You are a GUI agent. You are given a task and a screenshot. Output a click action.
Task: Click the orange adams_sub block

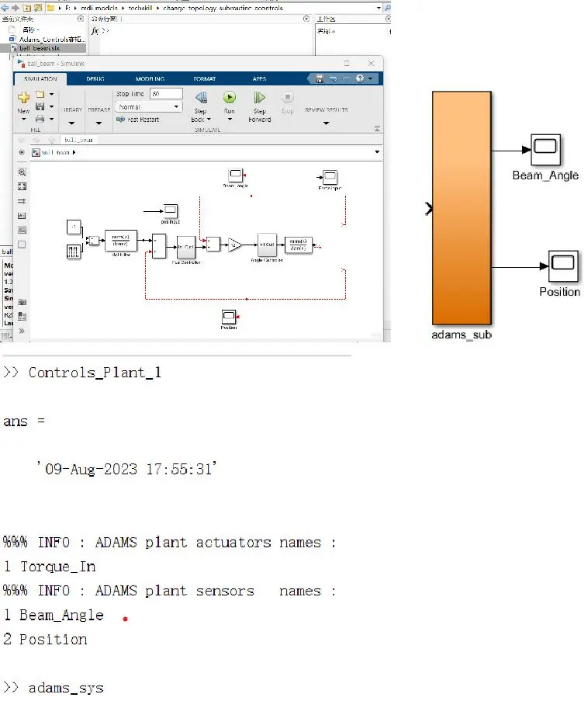click(x=462, y=208)
